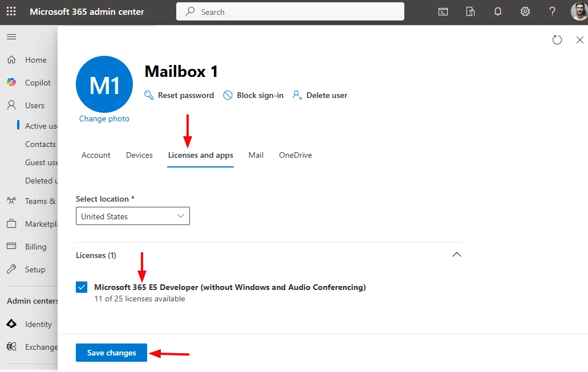This screenshot has height=372, width=588.
Task: Open the settings gear icon
Action: tap(525, 11)
